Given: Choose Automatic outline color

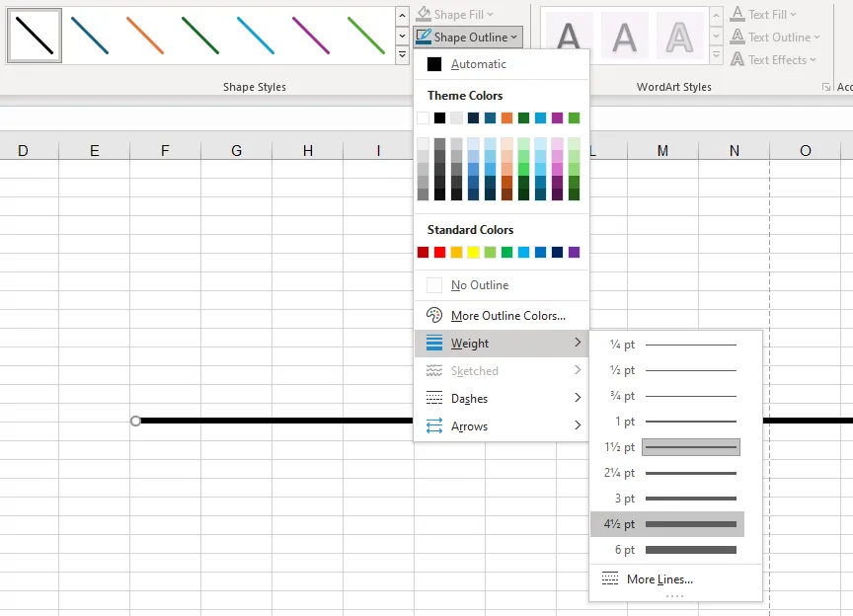Looking at the screenshot, I should tap(478, 64).
